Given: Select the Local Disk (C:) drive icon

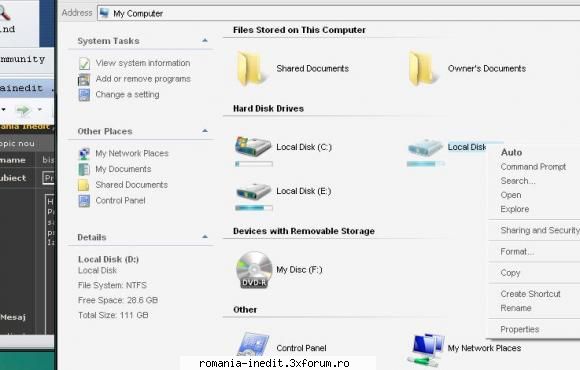Looking at the screenshot, I should point(253,147).
